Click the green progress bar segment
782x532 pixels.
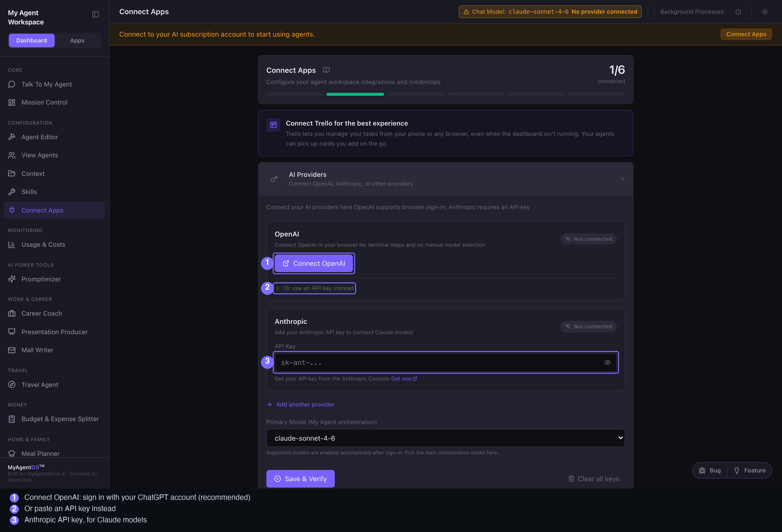[355, 95]
